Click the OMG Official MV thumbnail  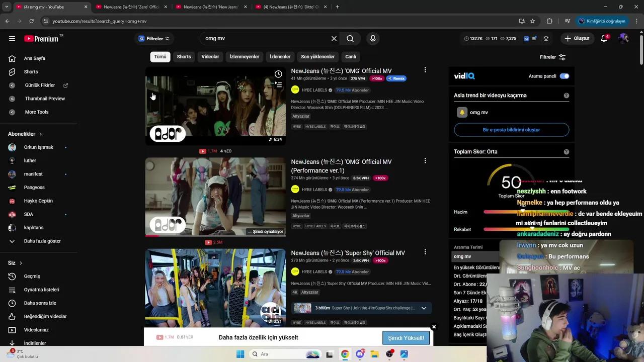215,106
